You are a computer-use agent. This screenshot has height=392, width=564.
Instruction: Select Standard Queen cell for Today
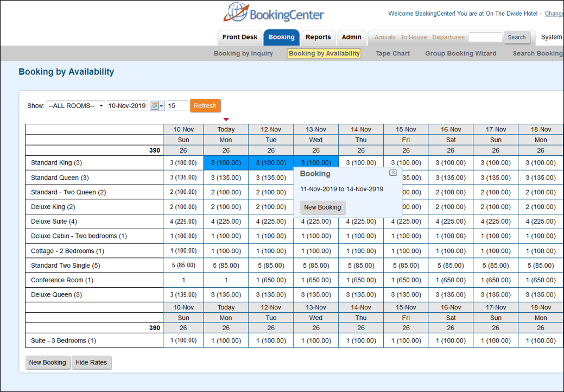[x=226, y=178]
